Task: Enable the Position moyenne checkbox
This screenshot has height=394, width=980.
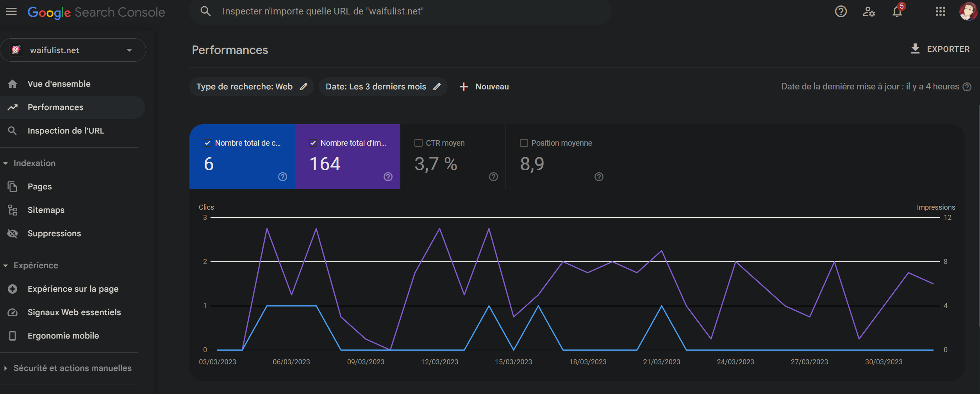Action: tap(524, 143)
